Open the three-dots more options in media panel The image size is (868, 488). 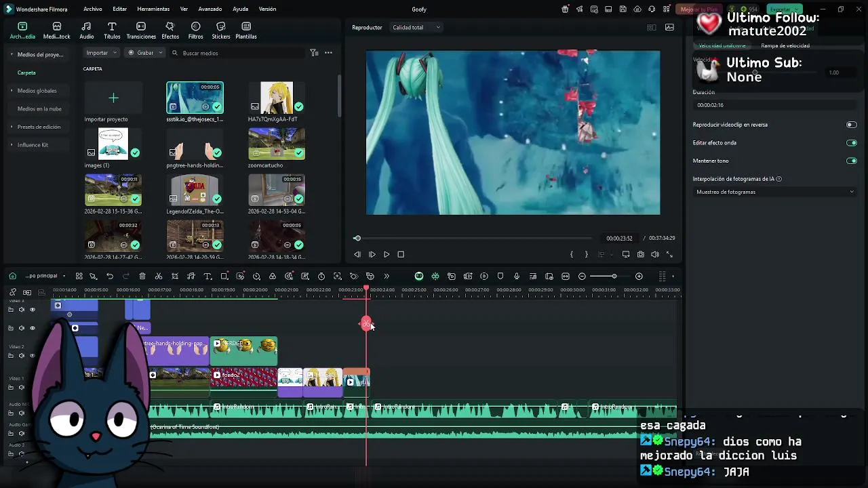click(x=328, y=52)
